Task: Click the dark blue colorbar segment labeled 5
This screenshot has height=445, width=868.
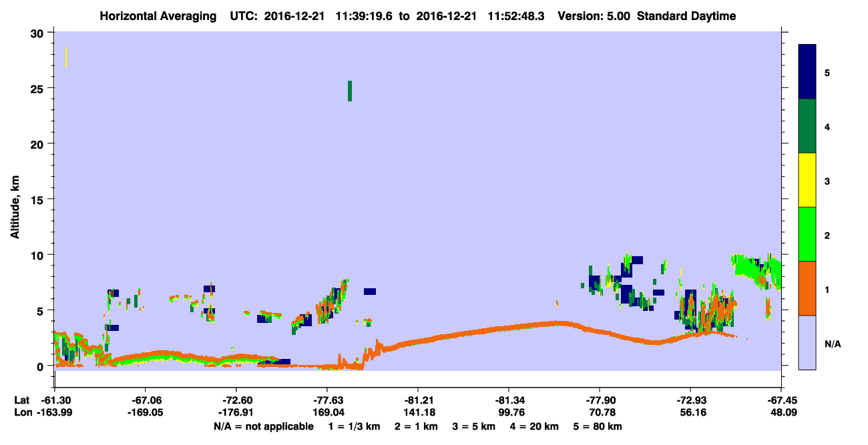Action: pyautogui.click(x=807, y=72)
